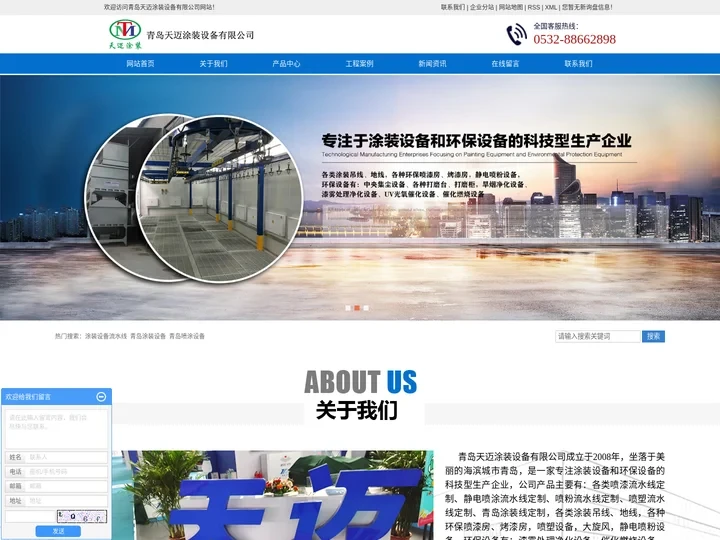Open 在线留言 navigation item
Viewport: 720px width, 540px height.
(505, 63)
